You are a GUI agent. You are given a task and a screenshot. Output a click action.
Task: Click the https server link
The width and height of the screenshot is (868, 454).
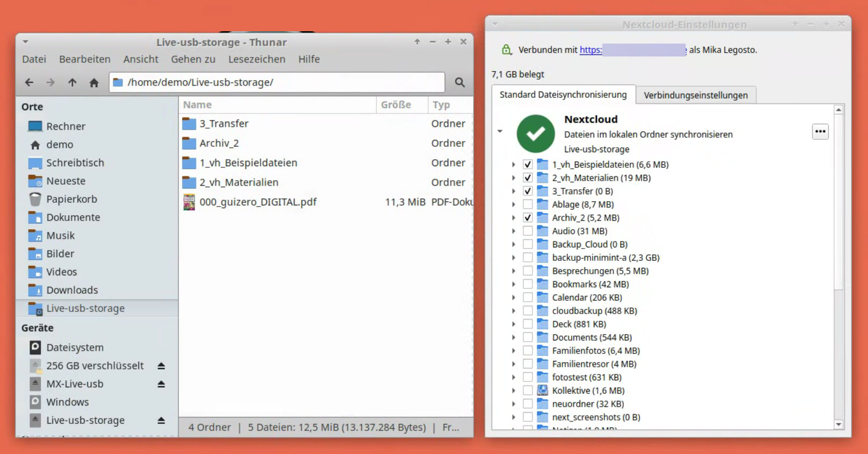[x=590, y=50]
